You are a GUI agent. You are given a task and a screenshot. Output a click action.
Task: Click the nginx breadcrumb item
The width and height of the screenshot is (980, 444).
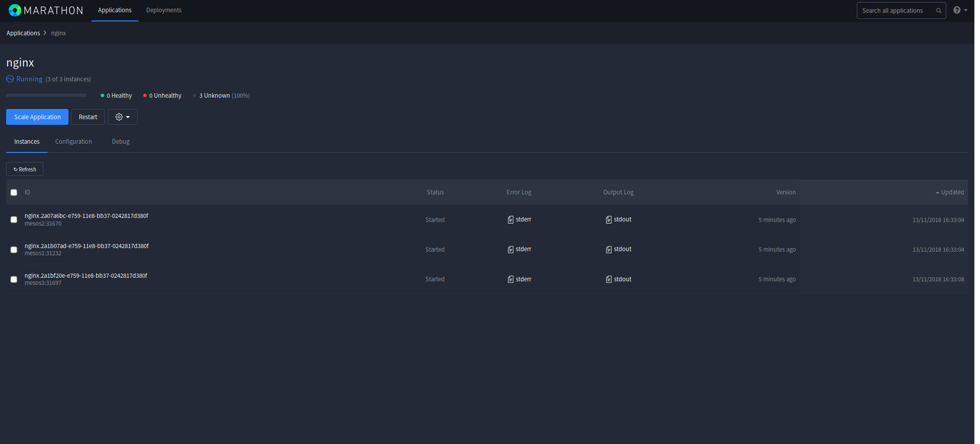[x=58, y=33]
